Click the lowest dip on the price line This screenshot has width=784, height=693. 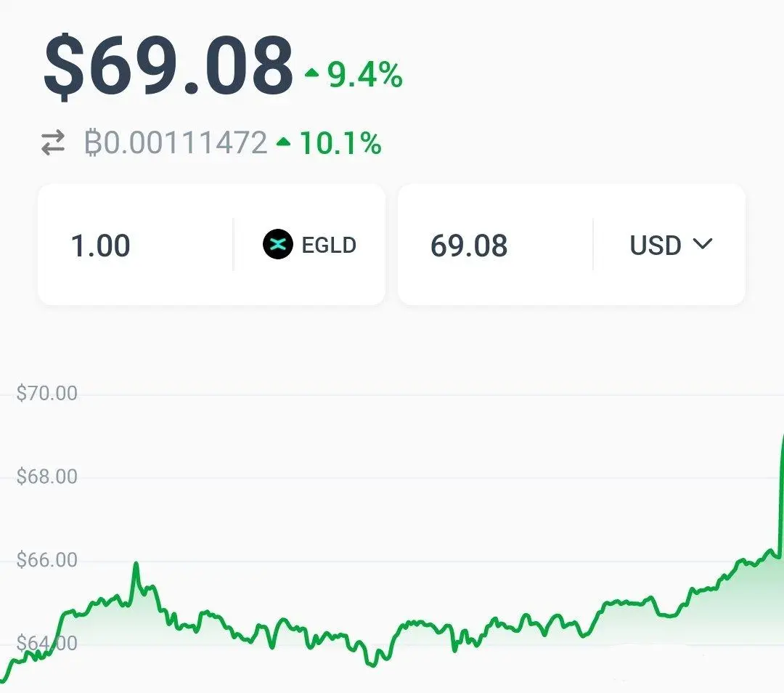pyautogui.click(x=371, y=665)
